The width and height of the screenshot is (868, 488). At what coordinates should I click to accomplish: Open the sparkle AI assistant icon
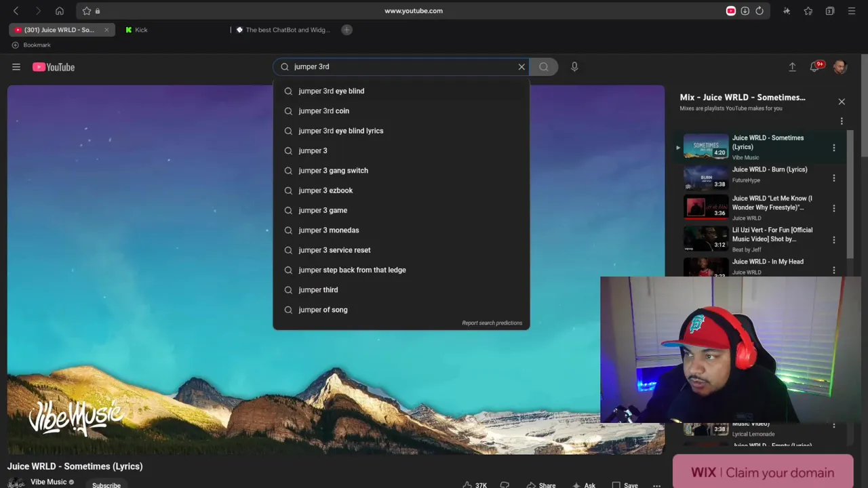(787, 11)
